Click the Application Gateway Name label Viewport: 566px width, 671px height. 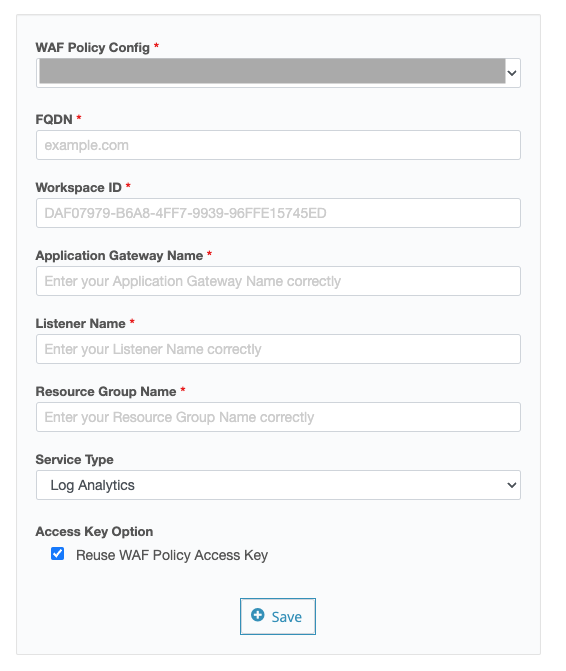[119, 255]
